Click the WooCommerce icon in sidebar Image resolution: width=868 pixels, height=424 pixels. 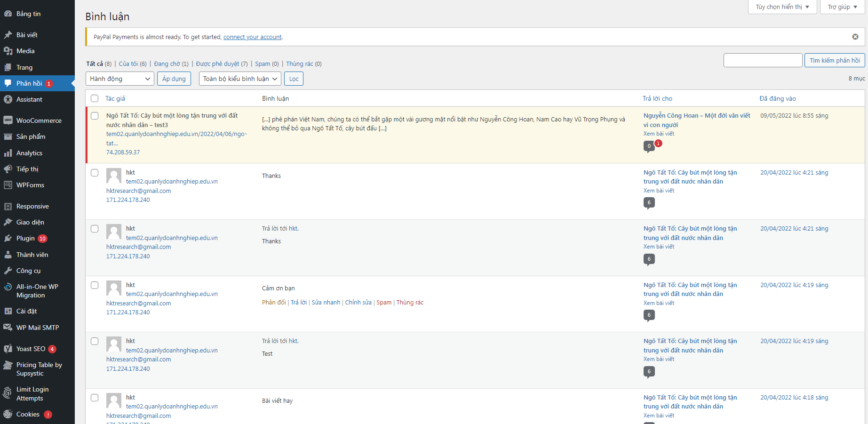tap(8, 120)
